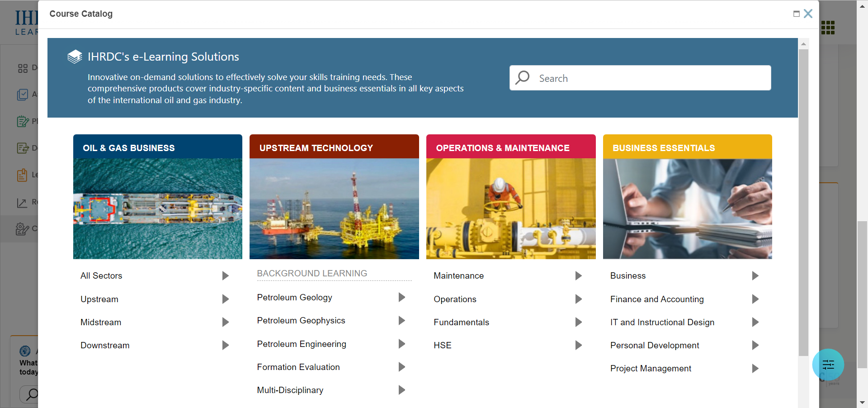Select the Finance and Accounting link
Viewport: 868px width, 408px height.
point(657,299)
